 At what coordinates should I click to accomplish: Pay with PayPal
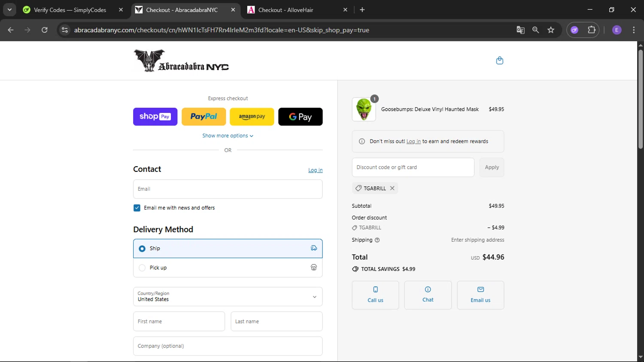(x=204, y=117)
